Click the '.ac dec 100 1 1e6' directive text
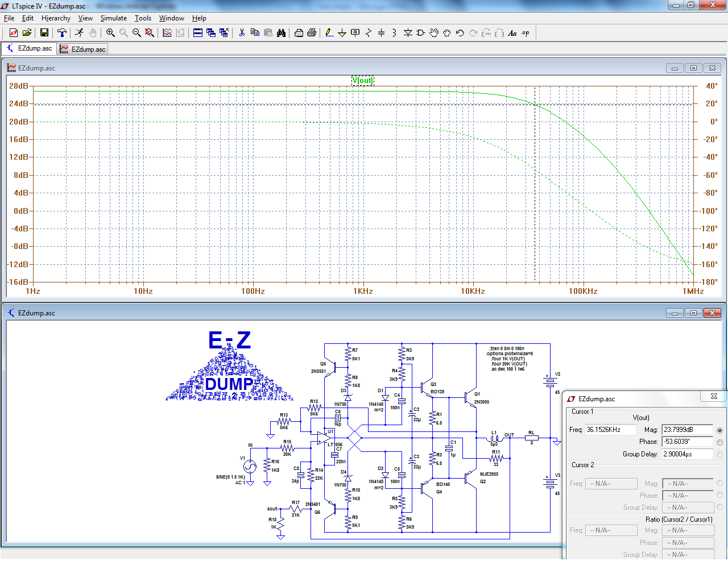 (x=508, y=369)
